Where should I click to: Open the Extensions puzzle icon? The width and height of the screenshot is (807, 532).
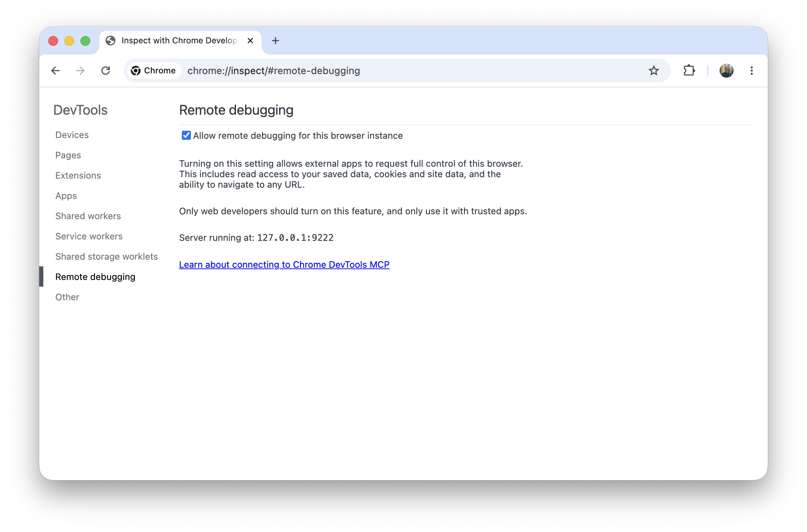pyautogui.click(x=689, y=71)
